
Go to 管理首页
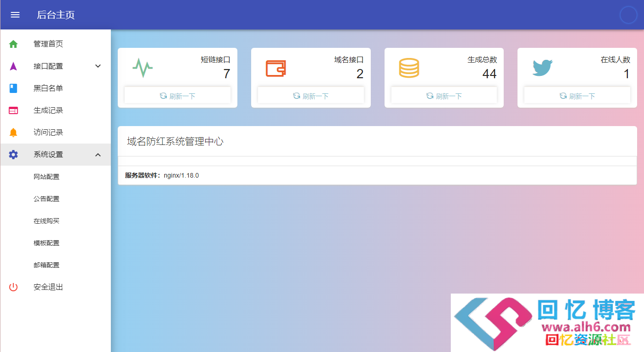tap(55, 44)
